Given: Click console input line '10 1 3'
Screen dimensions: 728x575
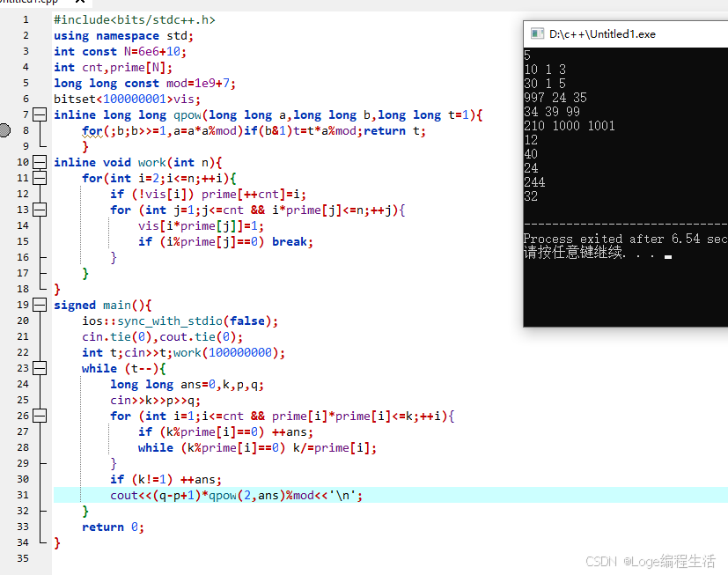Looking at the screenshot, I should click(545, 70).
